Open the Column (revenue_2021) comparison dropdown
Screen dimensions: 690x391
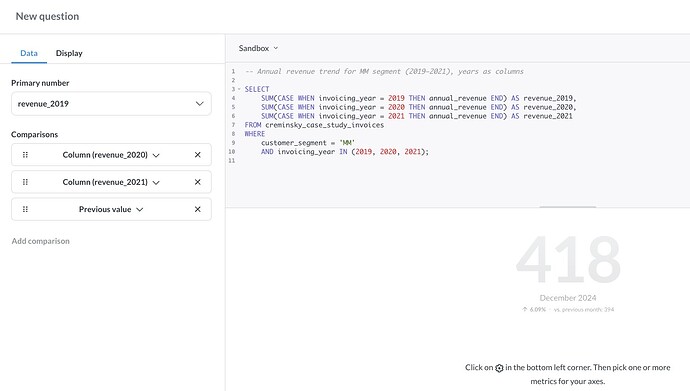[111, 182]
